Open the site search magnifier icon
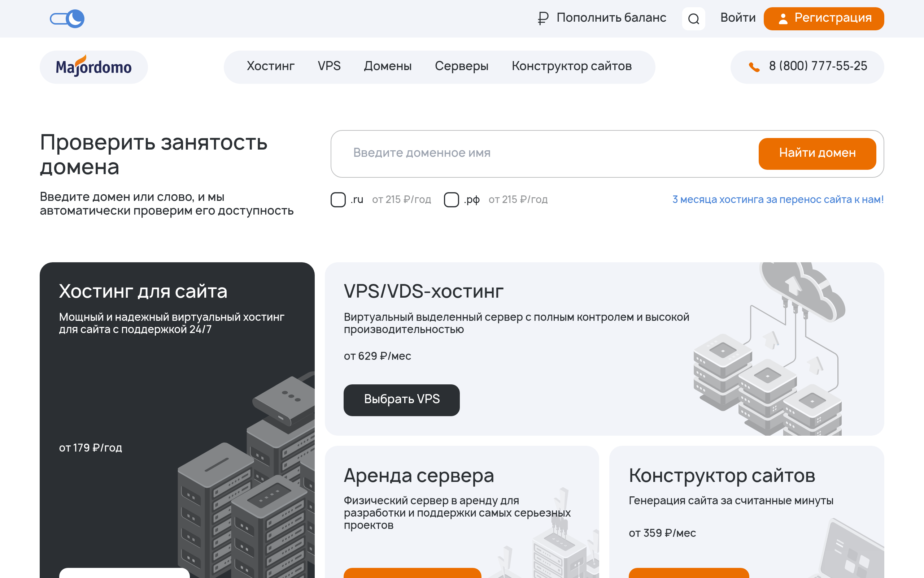The height and width of the screenshot is (578, 924). 693,18
